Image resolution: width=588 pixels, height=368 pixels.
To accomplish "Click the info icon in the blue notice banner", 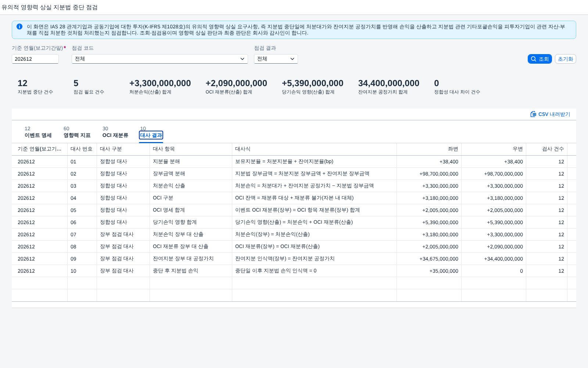I will coord(19,26).
